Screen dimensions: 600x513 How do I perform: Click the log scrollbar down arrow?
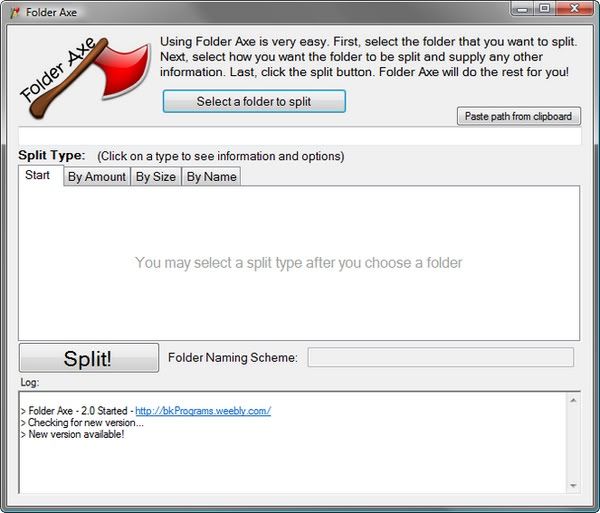tap(573, 485)
